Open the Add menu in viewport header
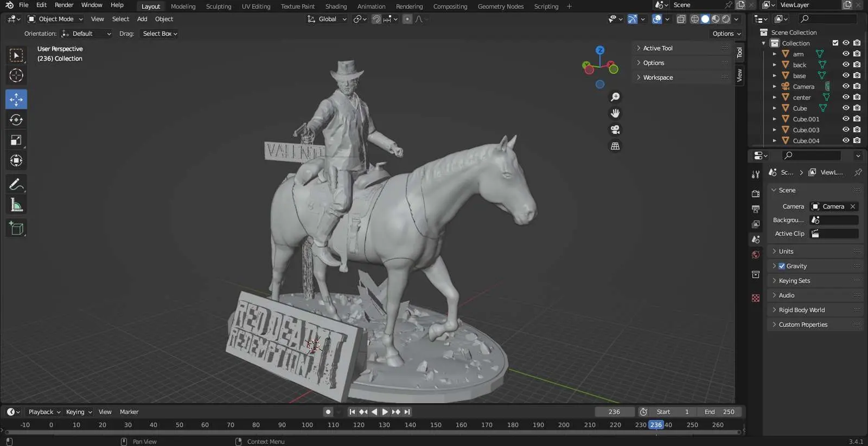The width and height of the screenshot is (868, 446). coord(142,19)
